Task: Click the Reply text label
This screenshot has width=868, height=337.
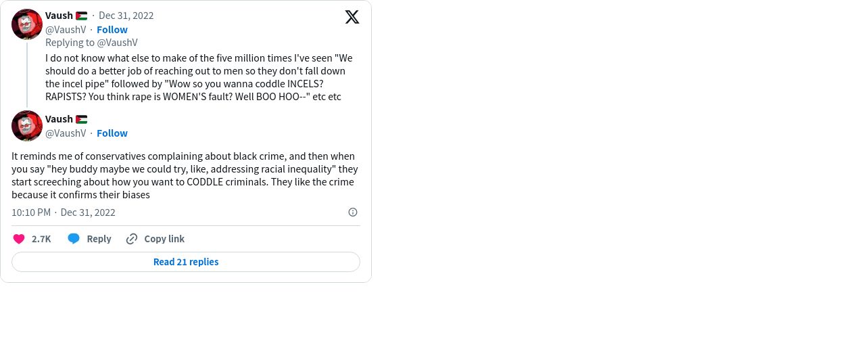Action: pyautogui.click(x=99, y=239)
